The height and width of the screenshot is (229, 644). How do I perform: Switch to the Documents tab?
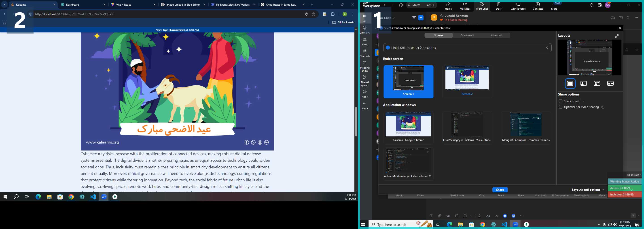pyautogui.click(x=467, y=36)
